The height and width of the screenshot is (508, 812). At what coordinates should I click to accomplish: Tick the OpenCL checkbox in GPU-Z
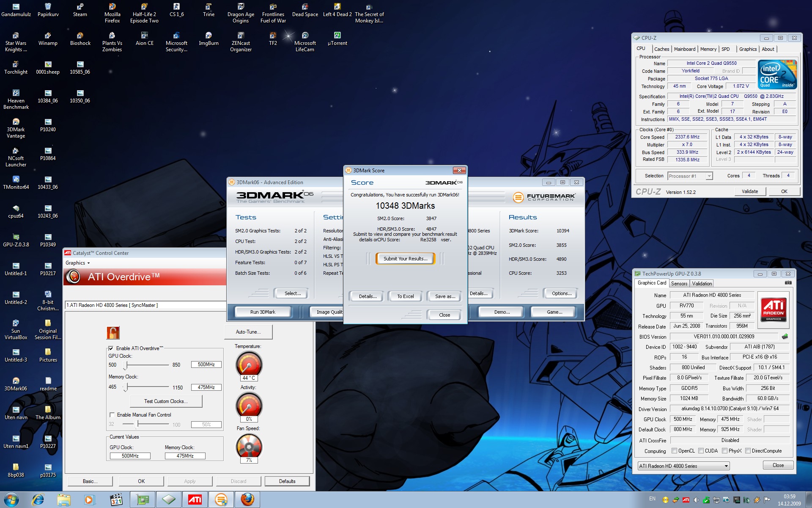pos(674,451)
